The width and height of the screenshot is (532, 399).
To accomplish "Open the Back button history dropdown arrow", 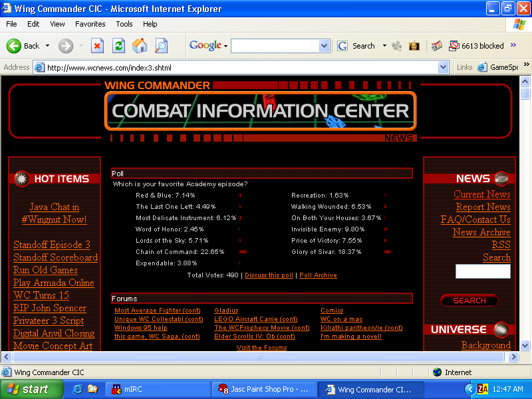I will 47,46.
